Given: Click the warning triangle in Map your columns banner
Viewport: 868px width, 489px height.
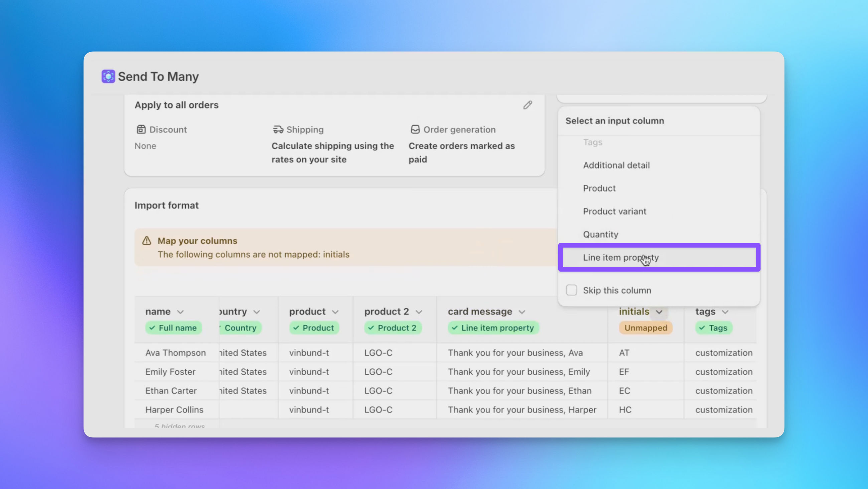Looking at the screenshot, I should point(147,240).
